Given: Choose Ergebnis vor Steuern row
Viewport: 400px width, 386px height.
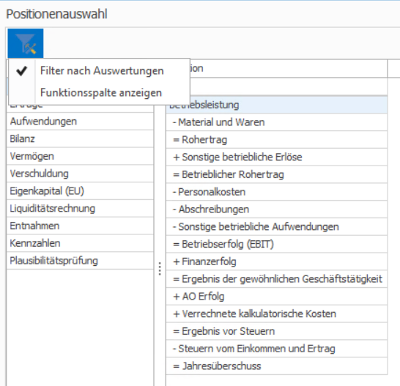Looking at the screenshot, I should [277, 331].
